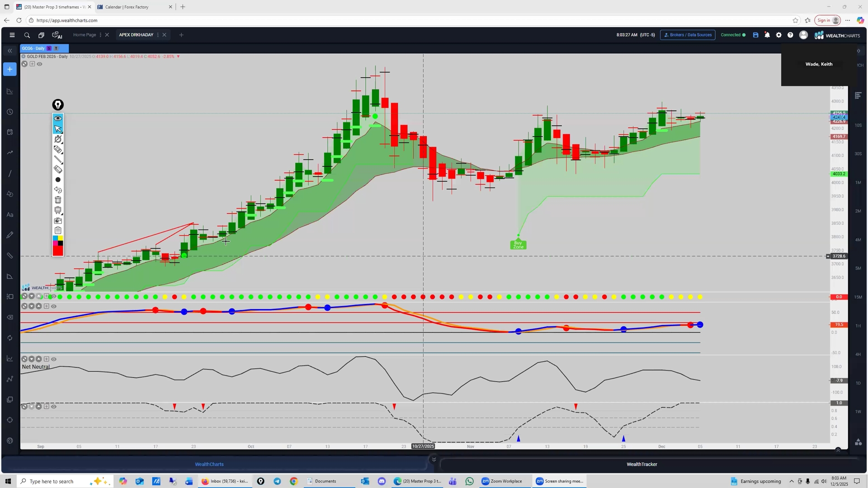Open Zoom Workplace from the taskbar

502,481
